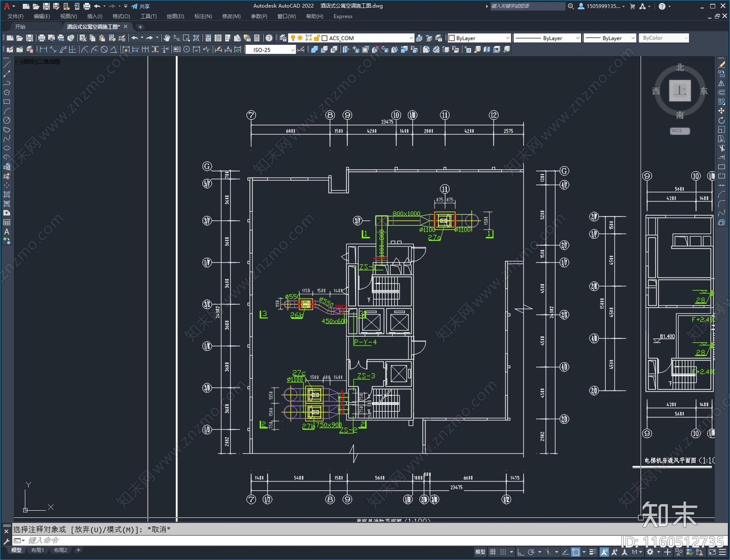
Task: Toggle object snap in status bar
Action: (576, 552)
